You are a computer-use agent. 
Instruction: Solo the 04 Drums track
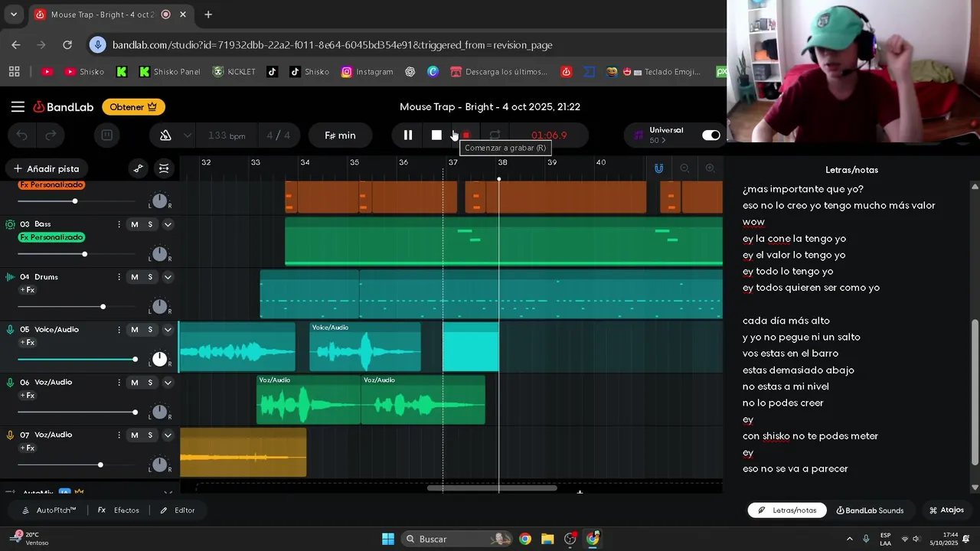point(150,277)
